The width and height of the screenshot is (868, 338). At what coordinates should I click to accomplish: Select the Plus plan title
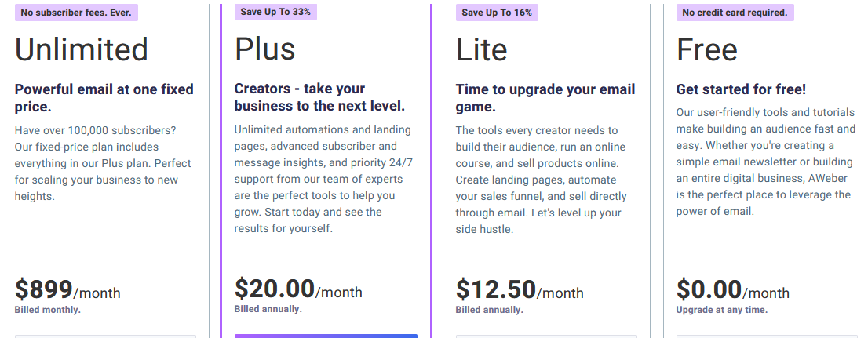coord(265,49)
